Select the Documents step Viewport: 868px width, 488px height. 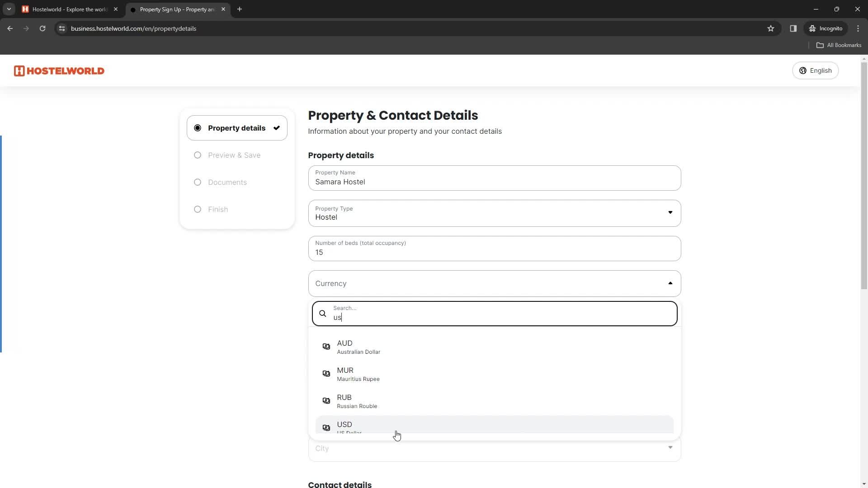coord(227,182)
